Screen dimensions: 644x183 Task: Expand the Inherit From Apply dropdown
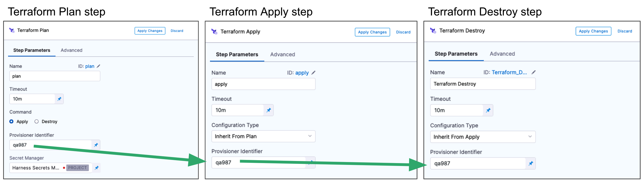click(483, 137)
